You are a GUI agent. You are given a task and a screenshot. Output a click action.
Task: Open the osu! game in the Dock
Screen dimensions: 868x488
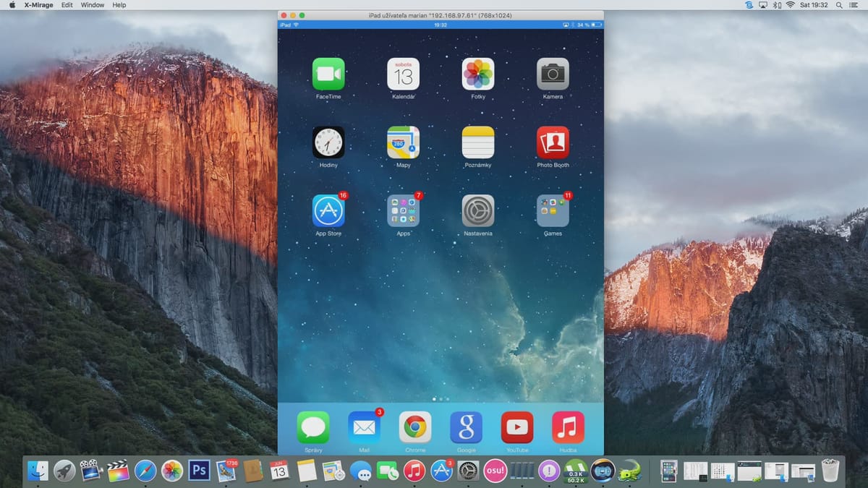(495, 471)
